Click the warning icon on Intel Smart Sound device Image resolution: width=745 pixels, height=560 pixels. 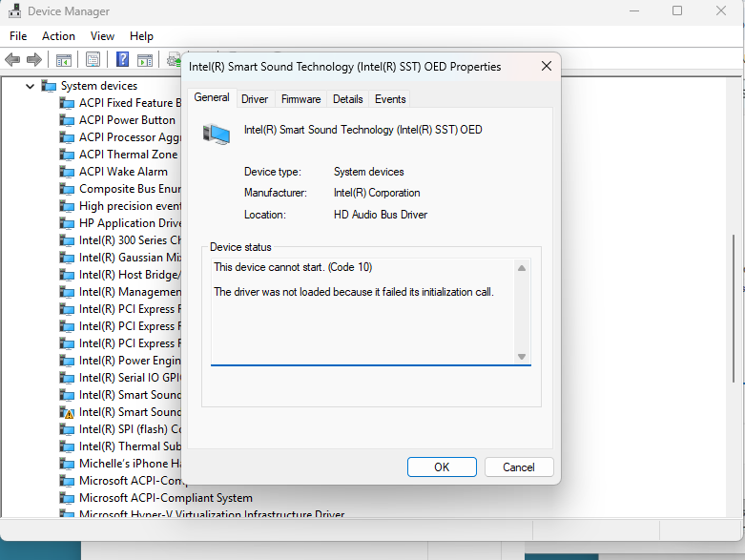(x=67, y=412)
